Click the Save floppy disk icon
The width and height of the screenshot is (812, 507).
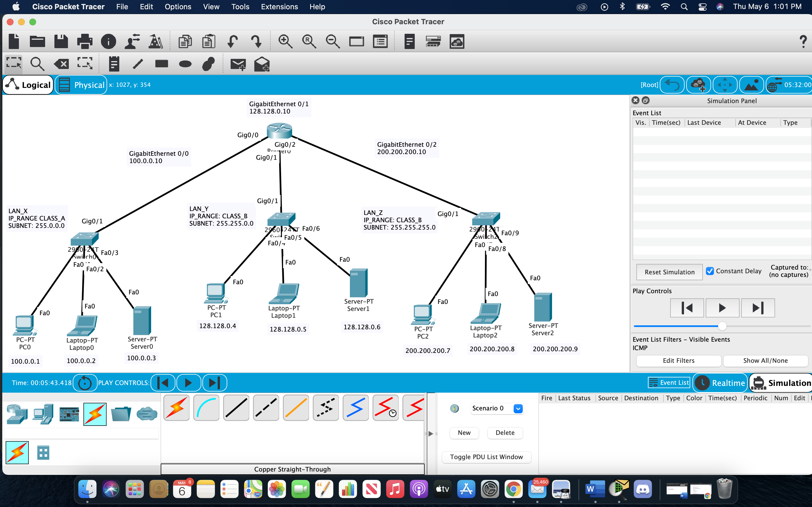point(61,42)
